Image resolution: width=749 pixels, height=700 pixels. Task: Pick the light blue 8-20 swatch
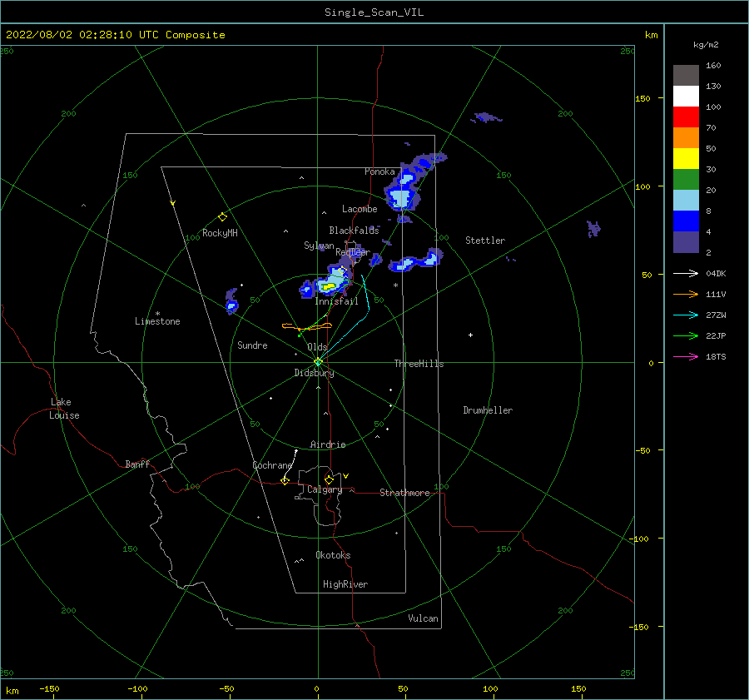click(x=686, y=200)
